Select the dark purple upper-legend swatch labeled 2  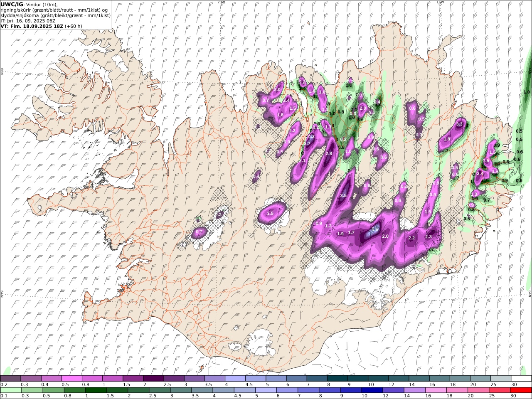point(153,379)
